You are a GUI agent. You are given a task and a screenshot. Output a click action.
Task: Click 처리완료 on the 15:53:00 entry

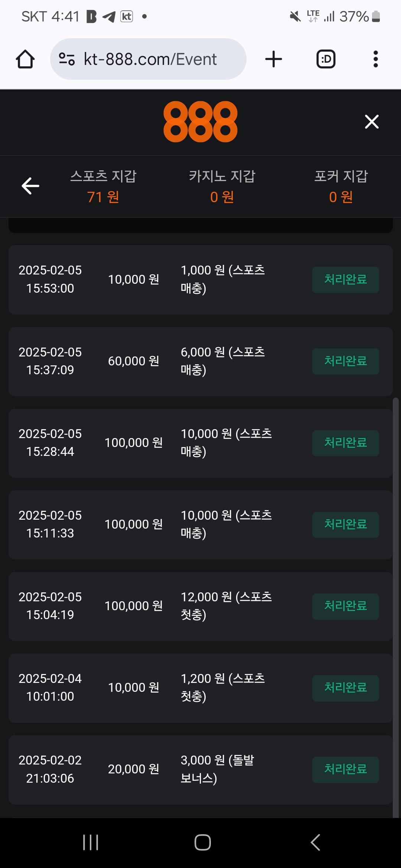[x=346, y=280]
